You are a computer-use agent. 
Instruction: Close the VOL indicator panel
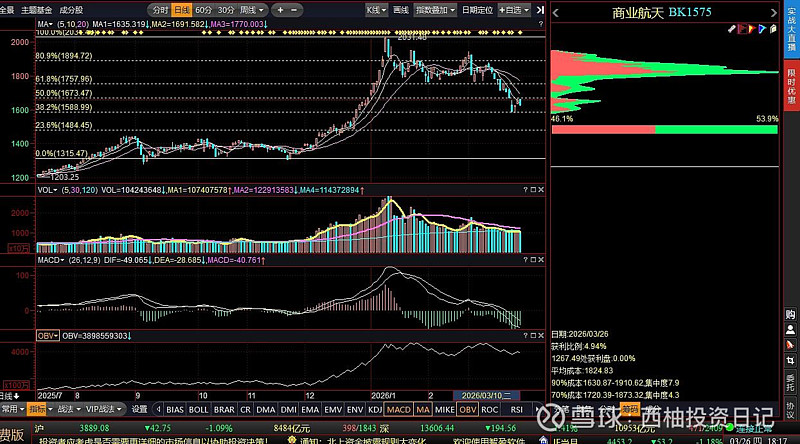(541, 190)
